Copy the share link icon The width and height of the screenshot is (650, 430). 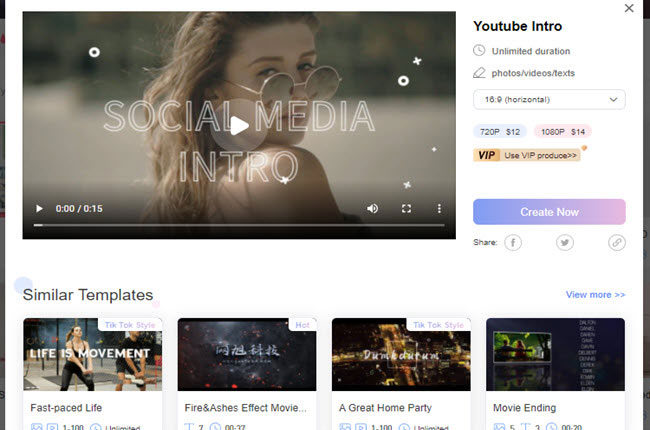point(617,243)
